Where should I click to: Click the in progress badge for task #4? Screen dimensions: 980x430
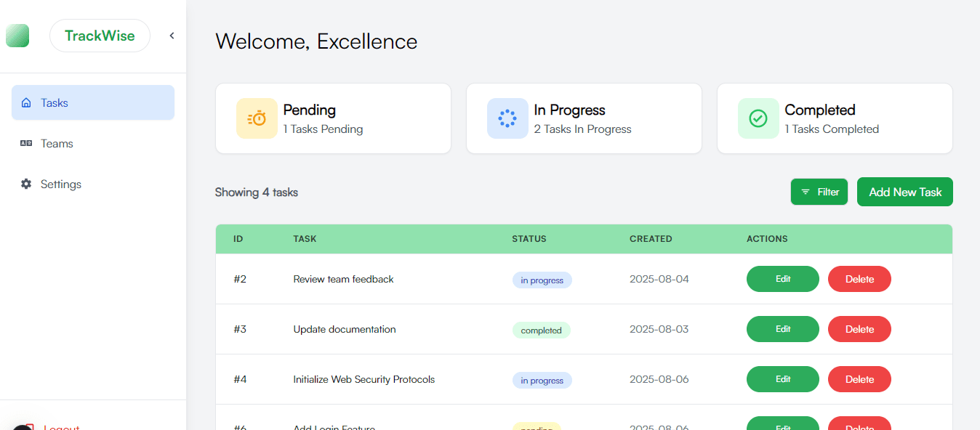point(542,381)
